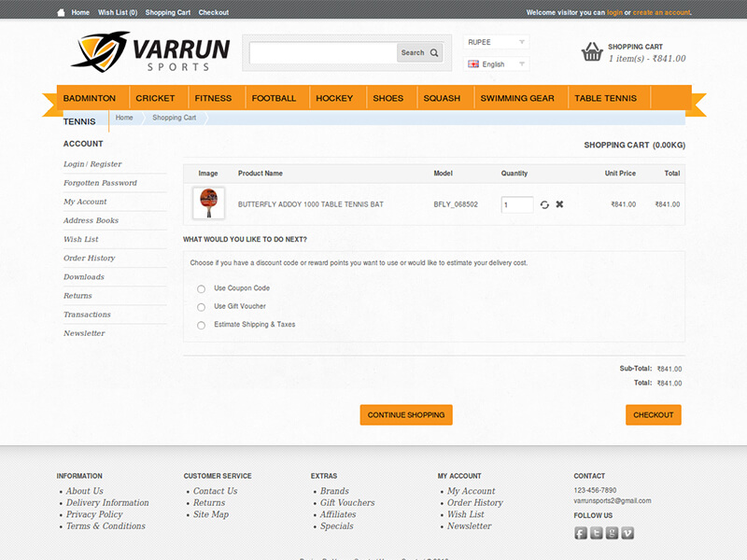Open Downloads in sidebar

(x=84, y=276)
